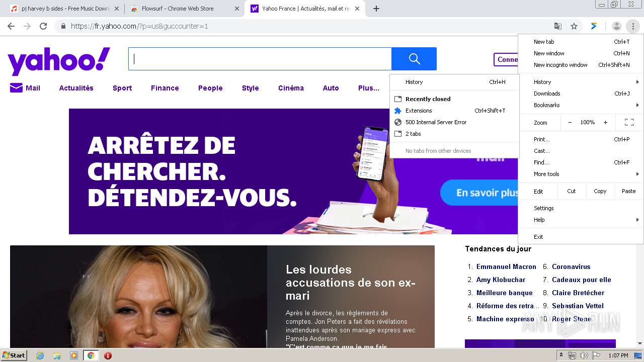The width and height of the screenshot is (644, 362).
Task: Click the site lock icon in address bar
Action: [x=63, y=26]
